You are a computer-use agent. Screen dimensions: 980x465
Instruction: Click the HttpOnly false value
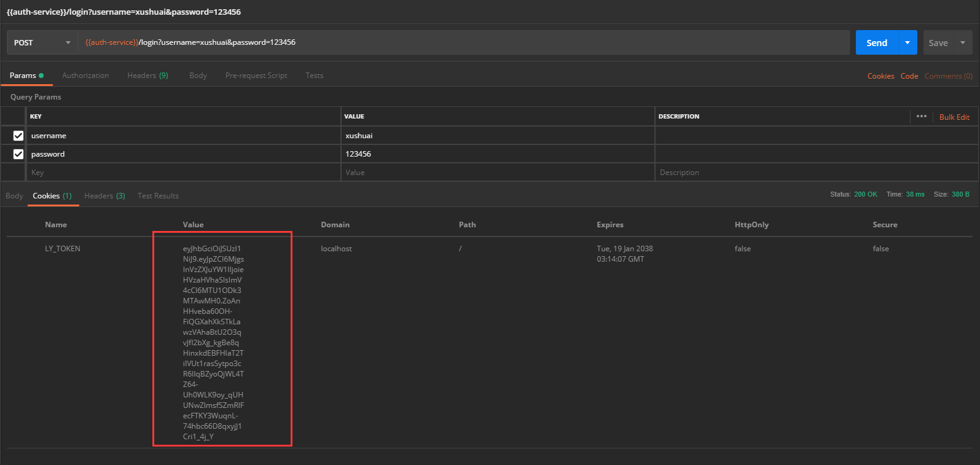coord(742,249)
